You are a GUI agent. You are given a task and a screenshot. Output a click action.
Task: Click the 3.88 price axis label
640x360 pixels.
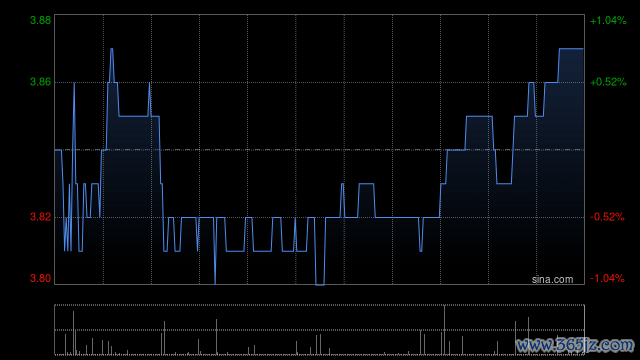click(40, 20)
